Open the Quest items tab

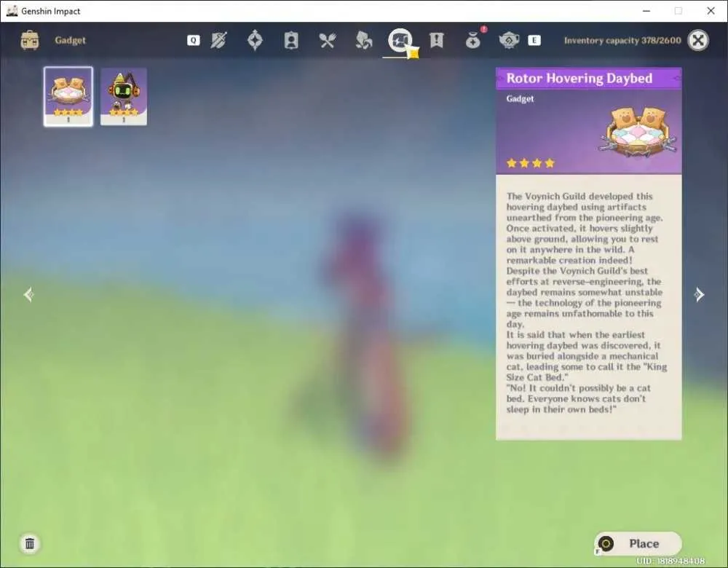[x=436, y=40]
